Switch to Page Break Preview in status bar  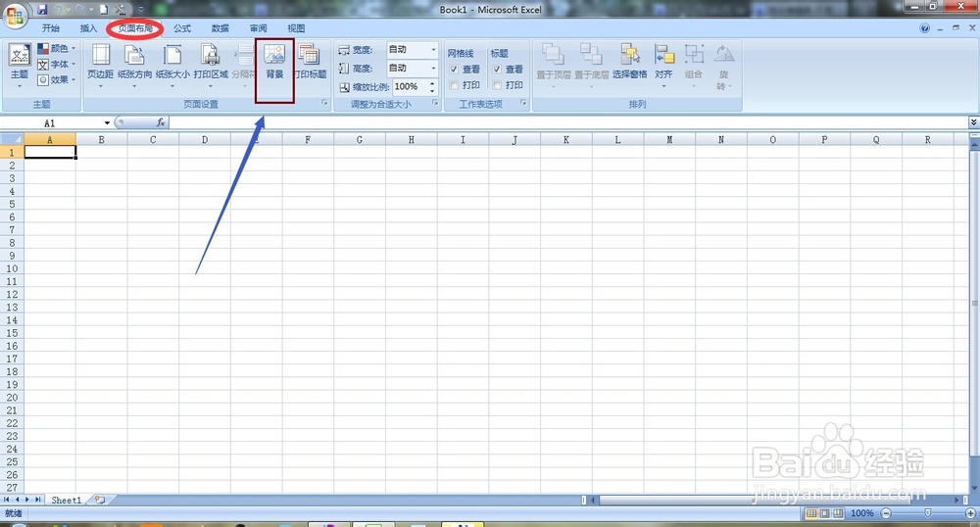point(838,513)
